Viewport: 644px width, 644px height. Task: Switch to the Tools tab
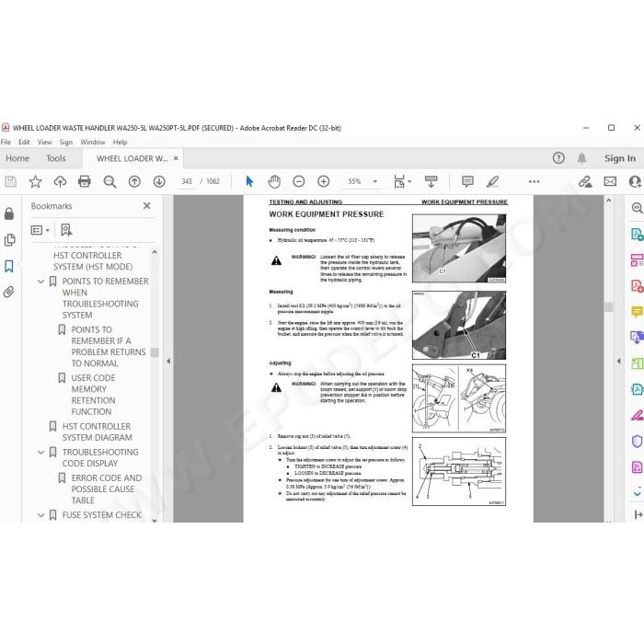(x=56, y=158)
